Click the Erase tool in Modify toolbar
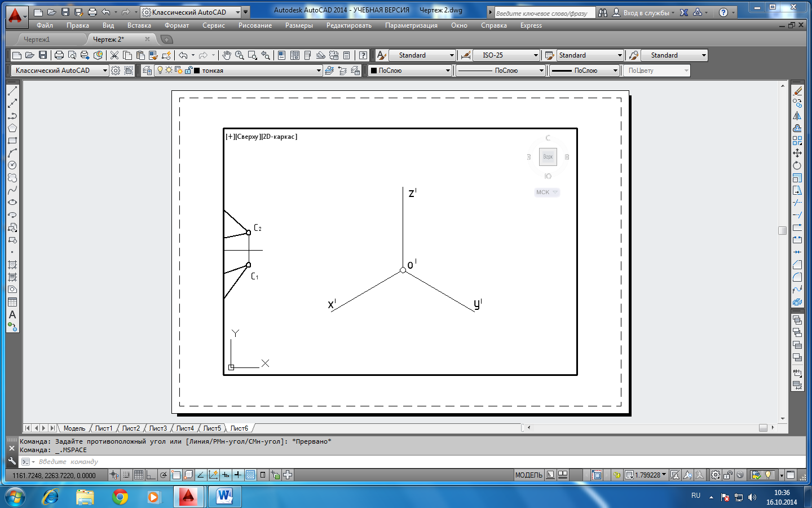This screenshot has height=508, width=812. (x=797, y=91)
